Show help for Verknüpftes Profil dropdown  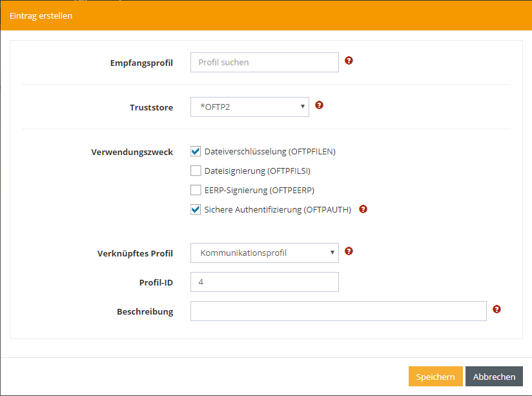[349, 251]
